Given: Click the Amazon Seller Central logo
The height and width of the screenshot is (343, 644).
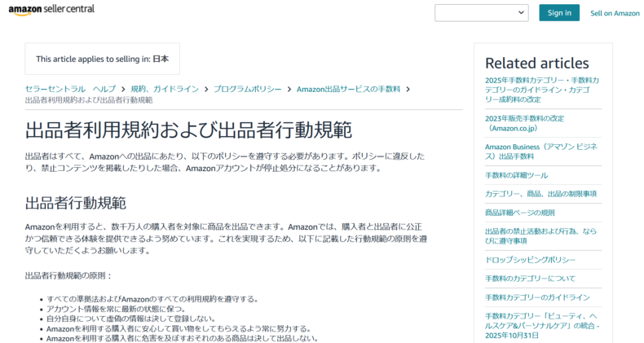Looking at the screenshot, I should [x=51, y=10].
